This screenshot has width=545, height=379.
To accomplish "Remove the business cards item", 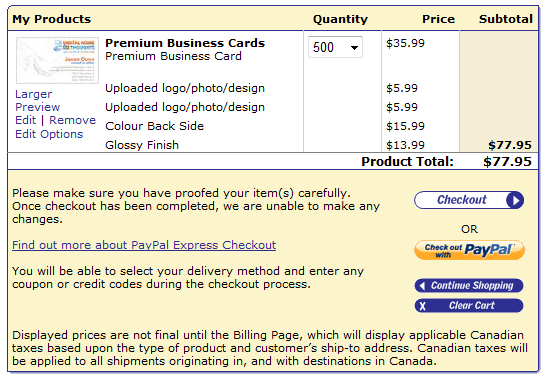I will click(72, 120).
